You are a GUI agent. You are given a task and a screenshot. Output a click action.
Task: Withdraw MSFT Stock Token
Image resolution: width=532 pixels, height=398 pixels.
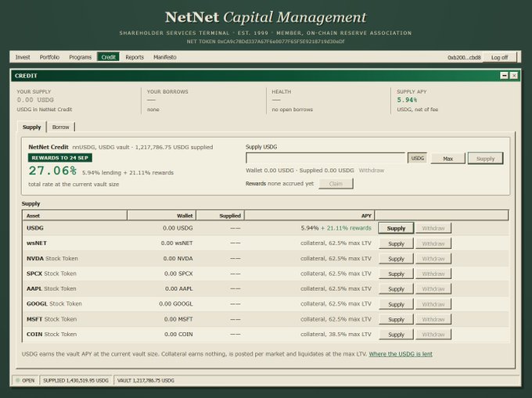[x=433, y=319]
